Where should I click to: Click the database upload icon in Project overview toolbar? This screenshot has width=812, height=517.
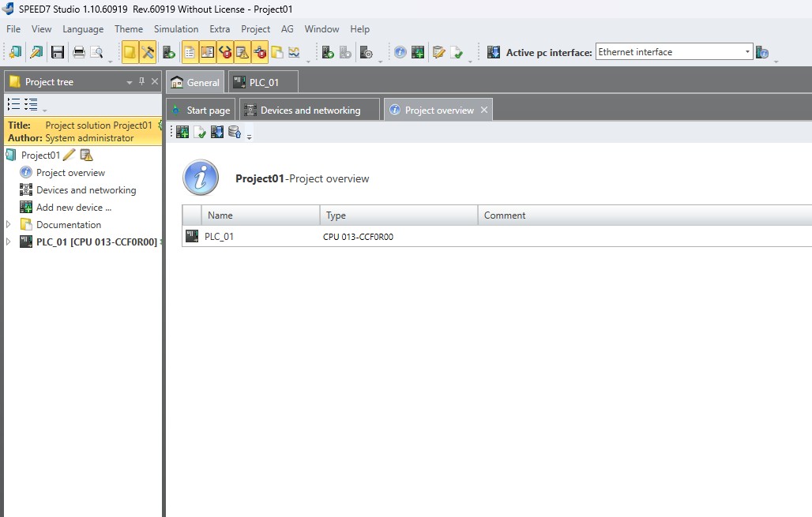(x=235, y=133)
